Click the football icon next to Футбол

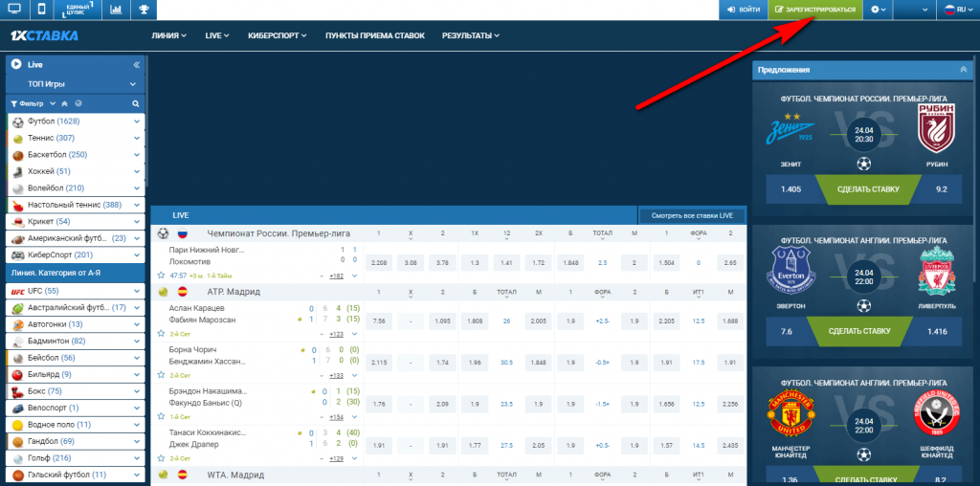[x=17, y=121]
